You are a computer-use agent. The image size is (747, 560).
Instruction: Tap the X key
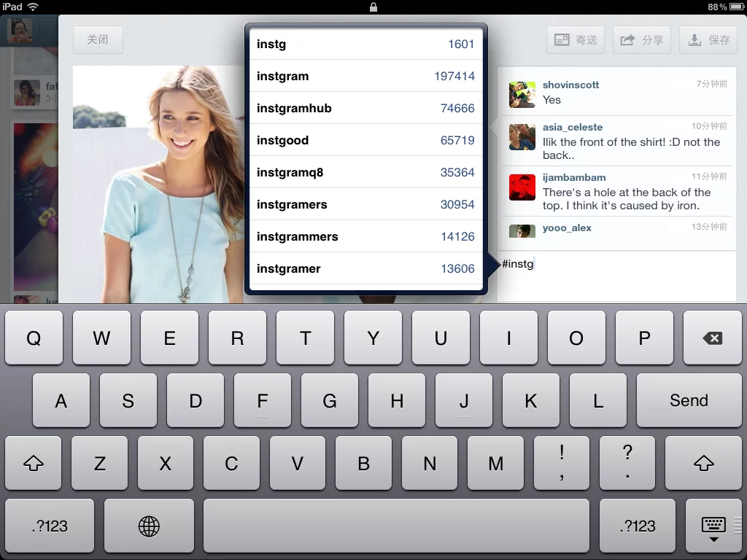tap(166, 463)
